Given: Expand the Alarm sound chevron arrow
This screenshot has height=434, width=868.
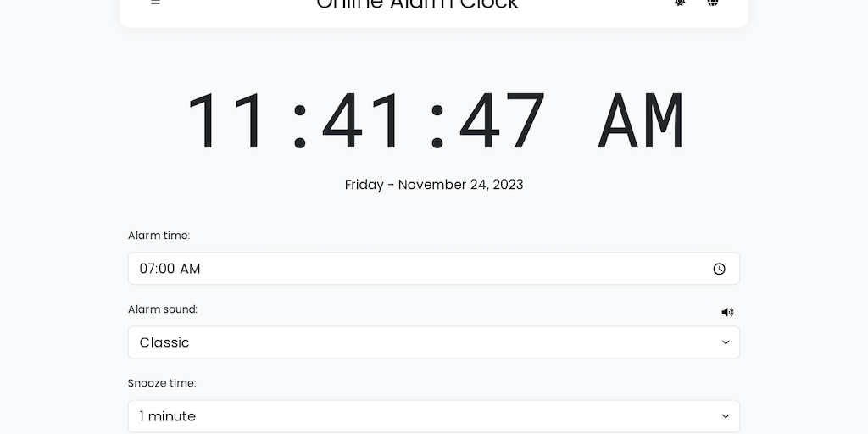Looking at the screenshot, I should tap(726, 342).
